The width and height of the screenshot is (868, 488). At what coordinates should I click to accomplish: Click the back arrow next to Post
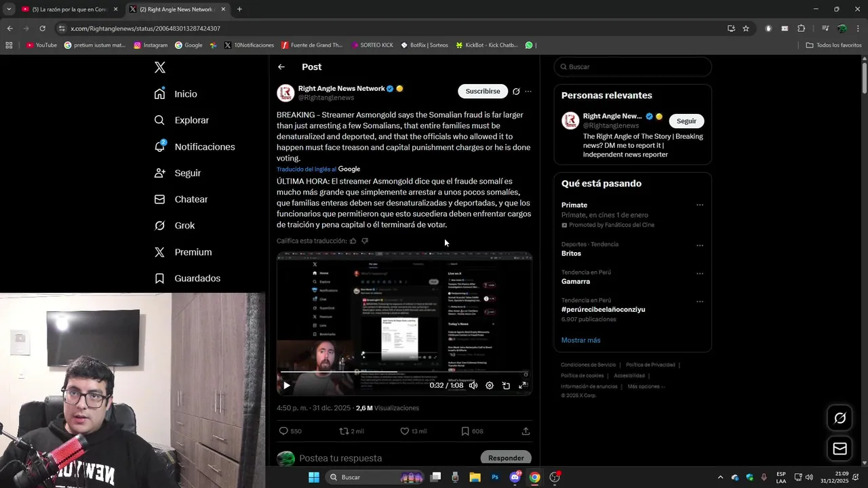tap(281, 66)
